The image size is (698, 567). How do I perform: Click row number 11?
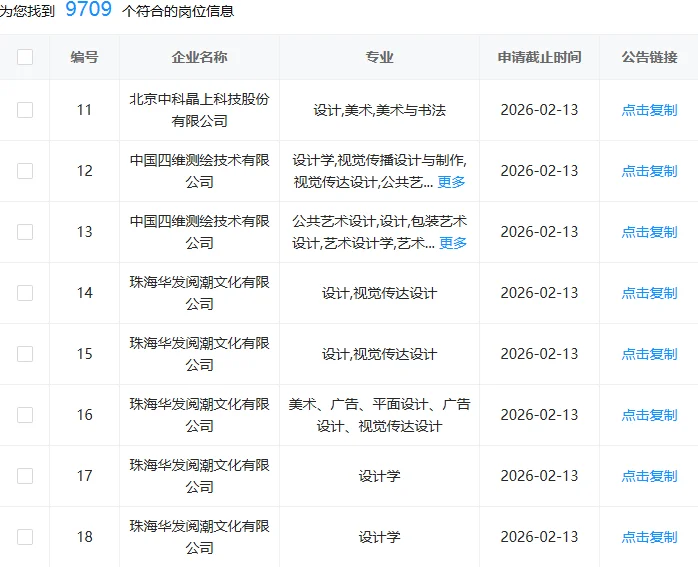coord(84,110)
